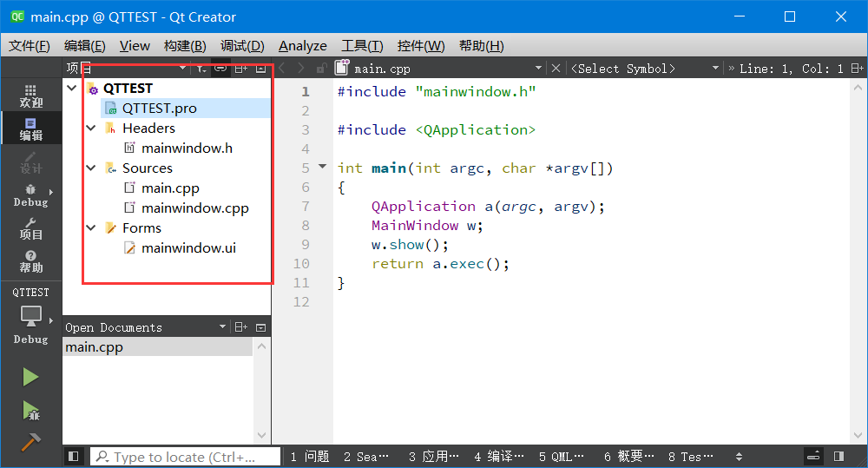Fold the main function at line 5
This screenshot has width=868, height=468.
pyautogui.click(x=323, y=166)
